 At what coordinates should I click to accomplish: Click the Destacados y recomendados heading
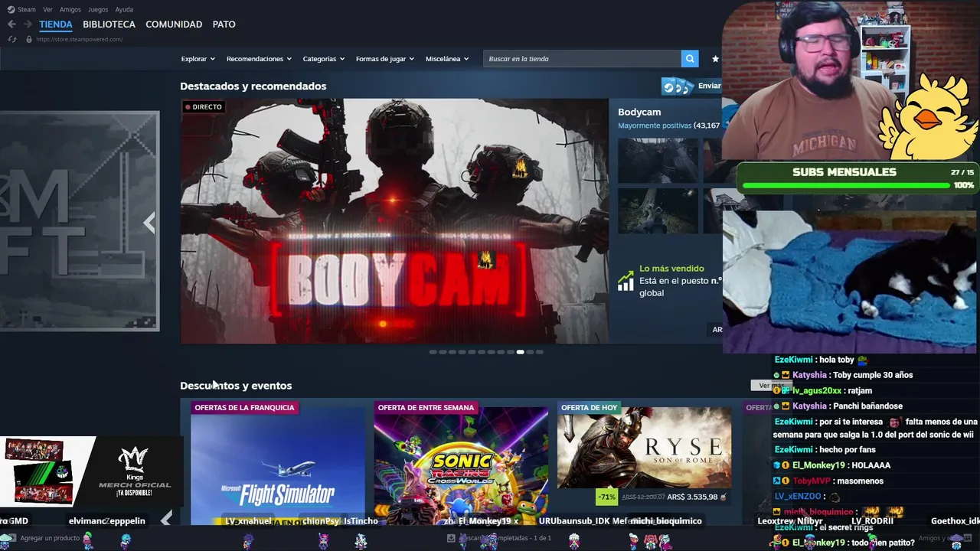pos(253,86)
